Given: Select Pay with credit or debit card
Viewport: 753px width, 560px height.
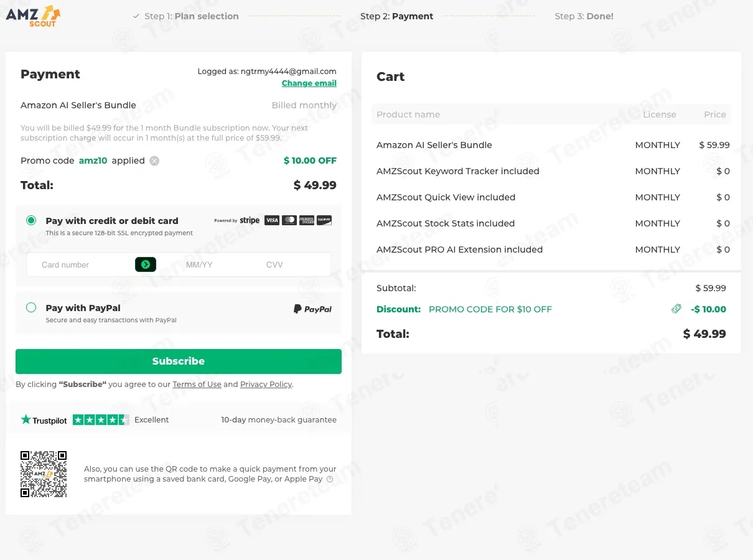Looking at the screenshot, I should (x=31, y=220).
